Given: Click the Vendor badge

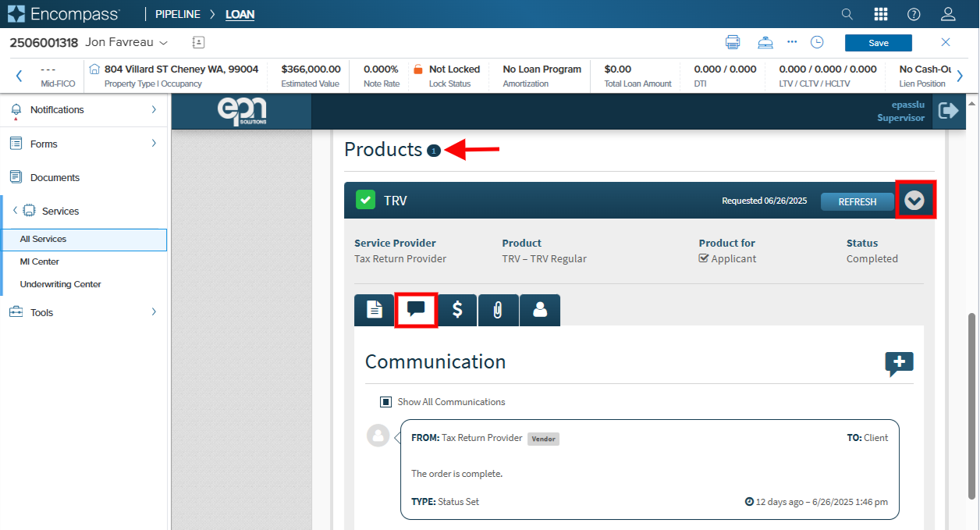Looking at the screenshot, I should click(x=543, y=439).
